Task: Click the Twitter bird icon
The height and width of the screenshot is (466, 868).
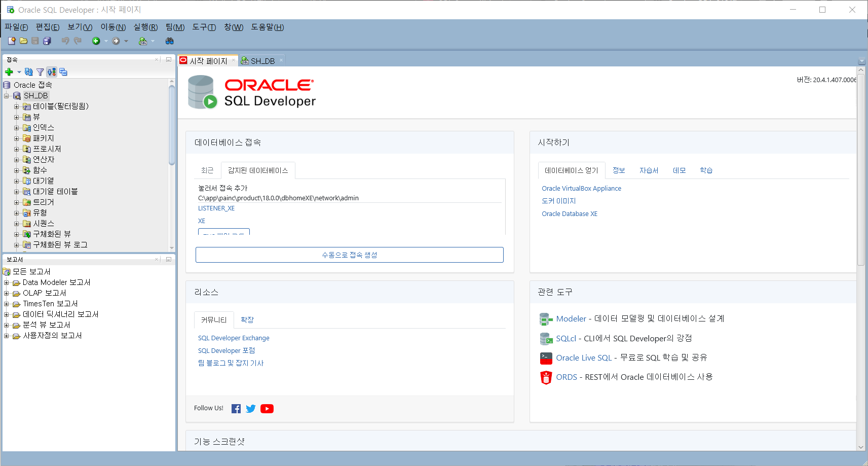Action: point(251,409)
